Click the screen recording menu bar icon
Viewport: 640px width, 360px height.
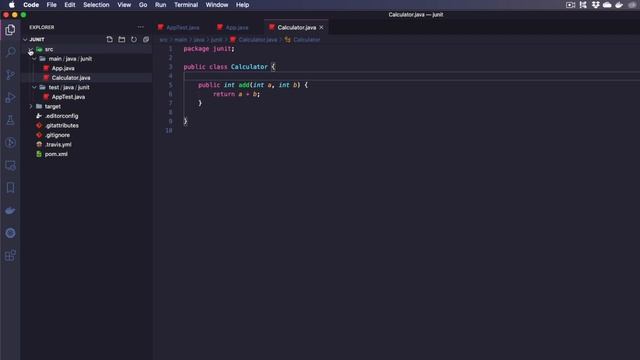[x=571, y=5]
